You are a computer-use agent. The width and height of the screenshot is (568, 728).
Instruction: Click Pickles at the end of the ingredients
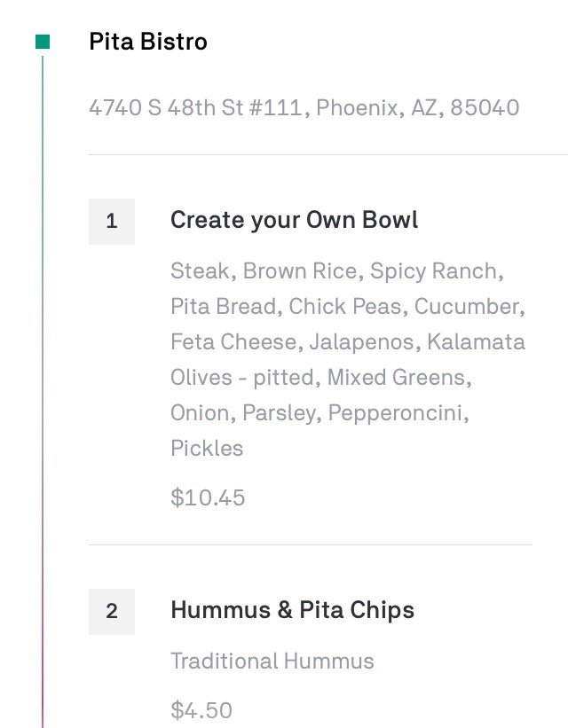(207, 448)
